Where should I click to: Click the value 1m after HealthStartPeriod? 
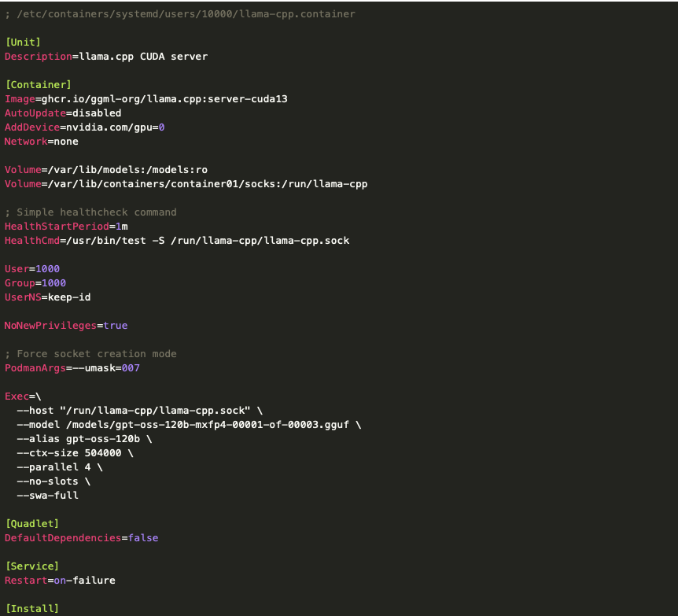pos(121,227)
